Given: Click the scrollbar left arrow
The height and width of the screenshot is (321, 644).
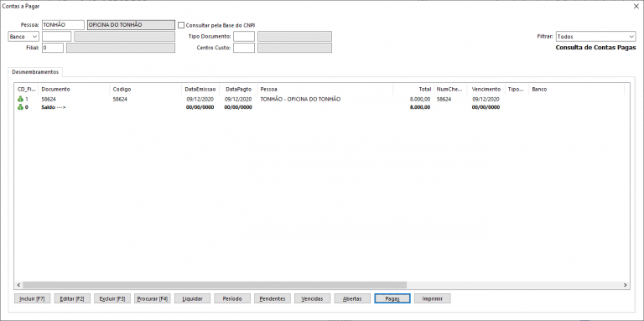Looking at the screenshot, I should coord(18,285).
